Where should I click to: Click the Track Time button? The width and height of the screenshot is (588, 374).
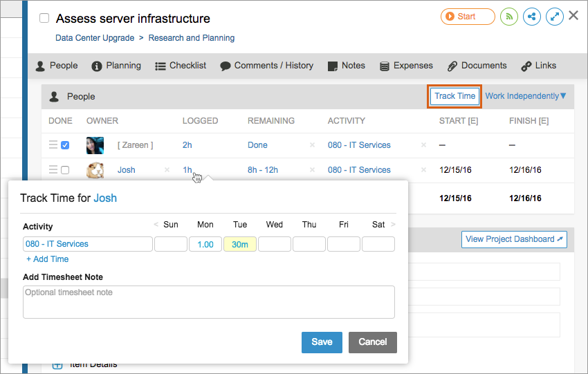(454, 96)
